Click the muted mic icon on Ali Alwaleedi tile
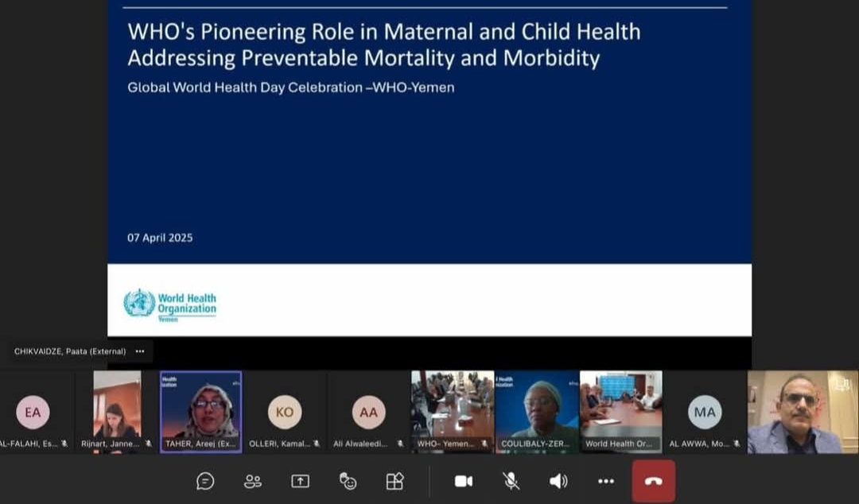The image size is (859, 504). tap(400, 444)
